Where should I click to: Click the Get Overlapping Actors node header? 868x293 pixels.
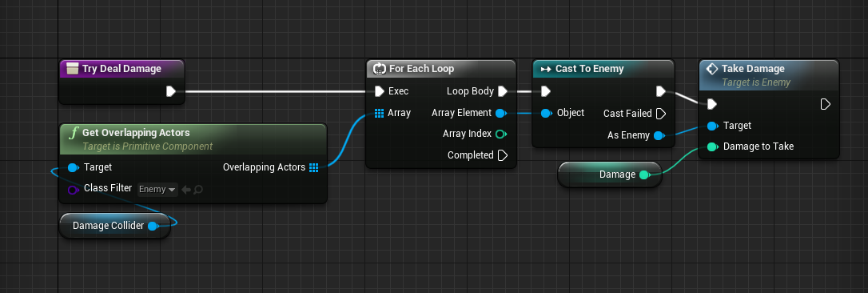tap(193, 138)
